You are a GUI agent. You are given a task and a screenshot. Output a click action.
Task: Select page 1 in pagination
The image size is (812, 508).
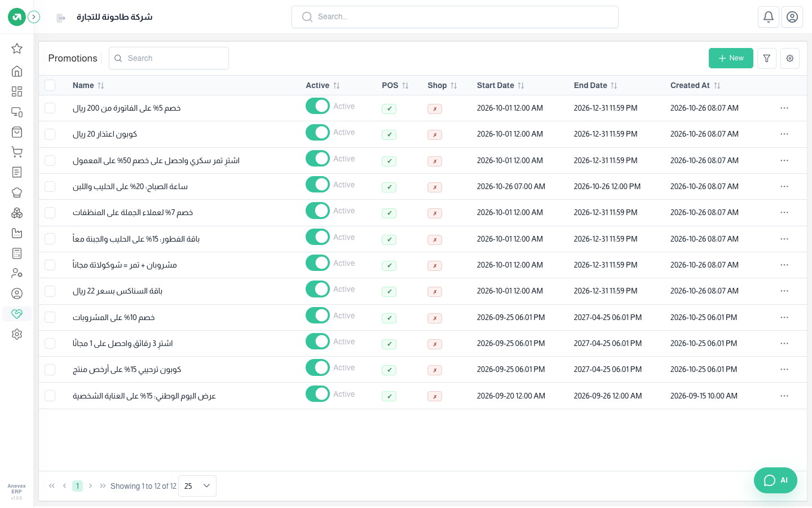coord(77,486)
